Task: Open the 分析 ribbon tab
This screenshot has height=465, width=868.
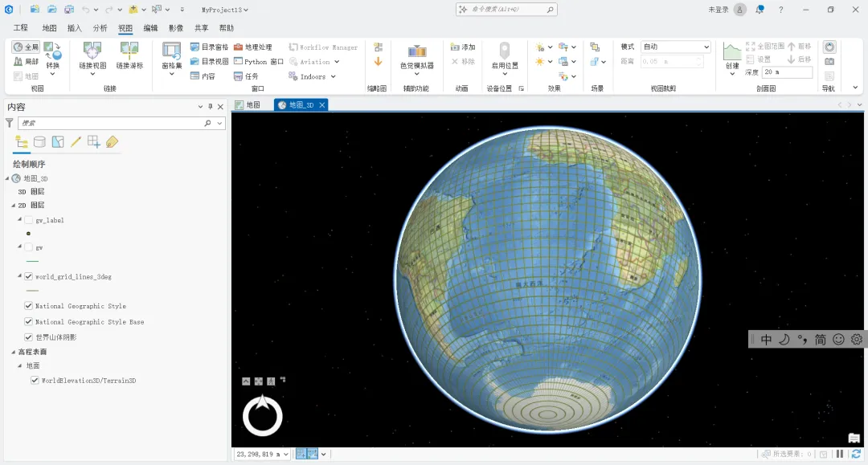Action: pyautogui.click(x=100, y=27)
